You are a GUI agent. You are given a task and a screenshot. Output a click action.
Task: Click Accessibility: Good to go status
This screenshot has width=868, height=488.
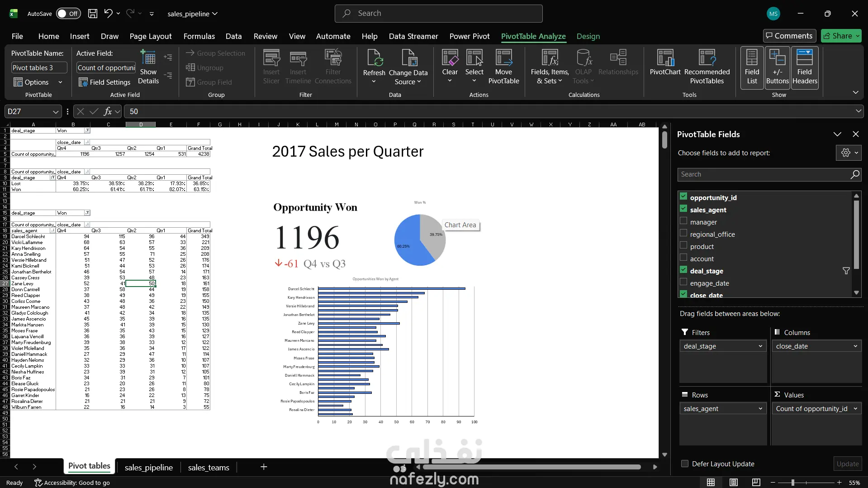[x=72, y=483]
